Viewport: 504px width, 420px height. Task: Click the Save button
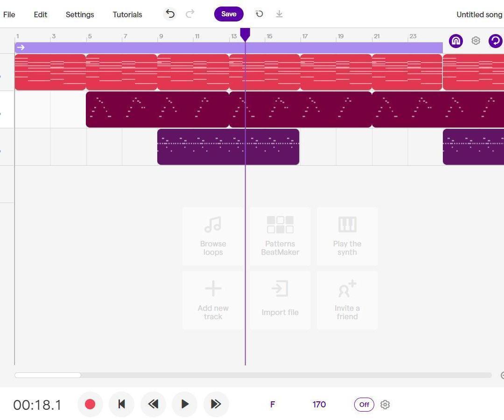click(229, 14)
